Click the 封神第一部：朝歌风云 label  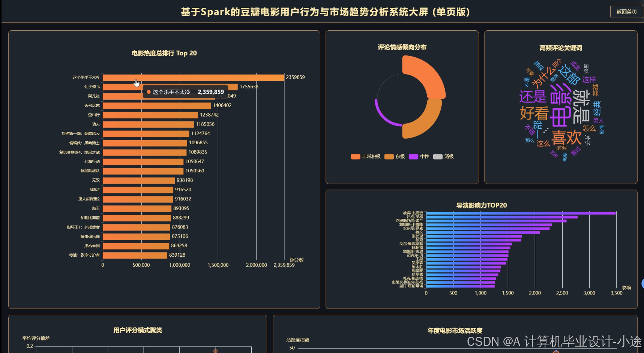click(81, 134)
